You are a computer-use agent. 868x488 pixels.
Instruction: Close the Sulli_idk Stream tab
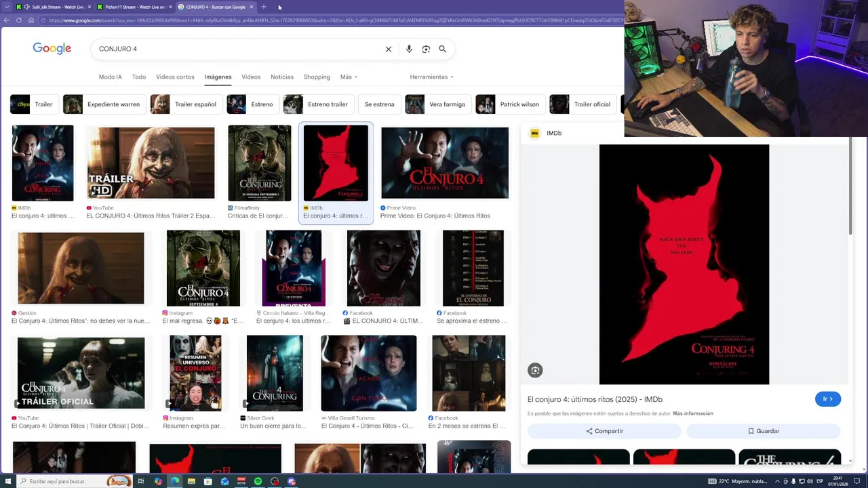click(89, 7)
